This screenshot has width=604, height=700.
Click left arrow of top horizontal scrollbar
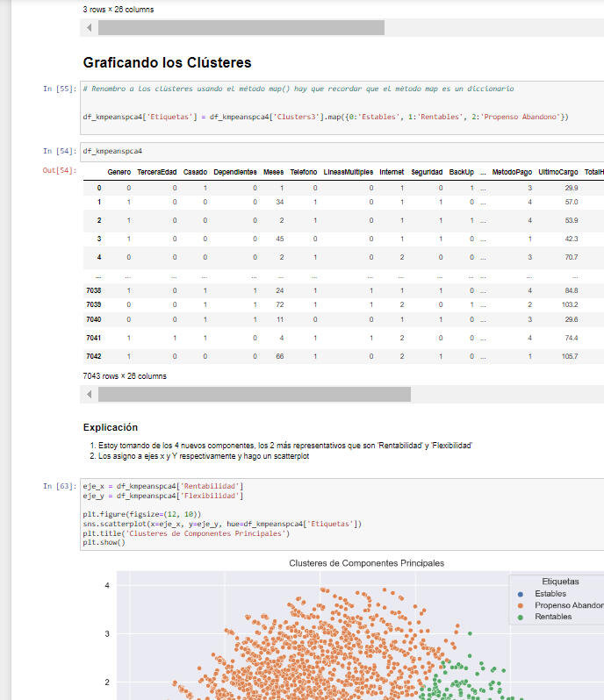pyautogui.click(x=90, y=28)
